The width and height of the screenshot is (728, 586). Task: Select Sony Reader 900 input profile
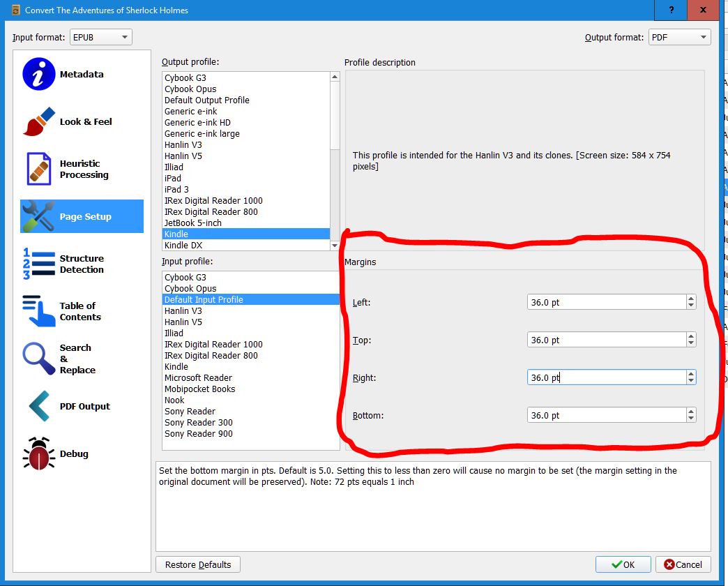coord(251,434)
